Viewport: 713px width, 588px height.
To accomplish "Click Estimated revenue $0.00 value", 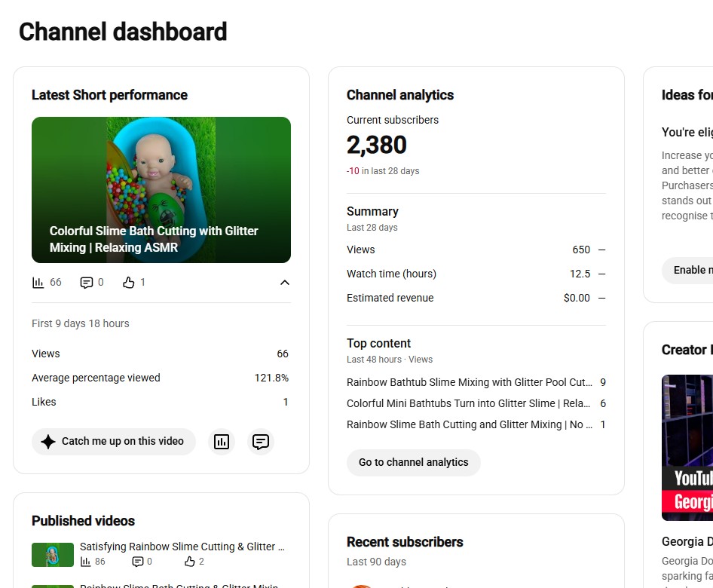I will (577, 298).
